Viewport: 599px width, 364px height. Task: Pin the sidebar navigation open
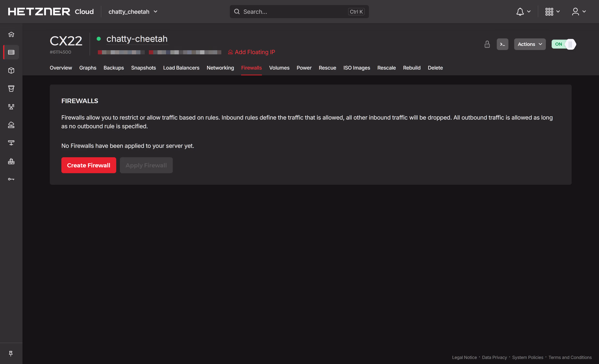[11, 354]
